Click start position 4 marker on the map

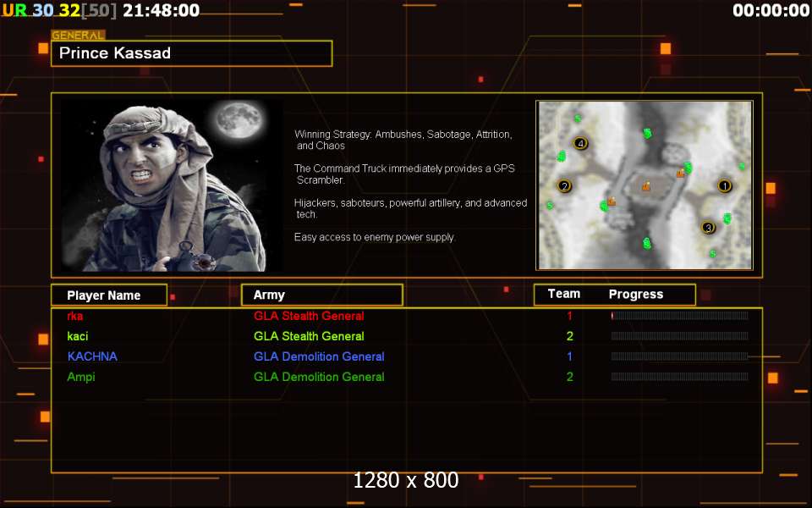tap(580, 143)
